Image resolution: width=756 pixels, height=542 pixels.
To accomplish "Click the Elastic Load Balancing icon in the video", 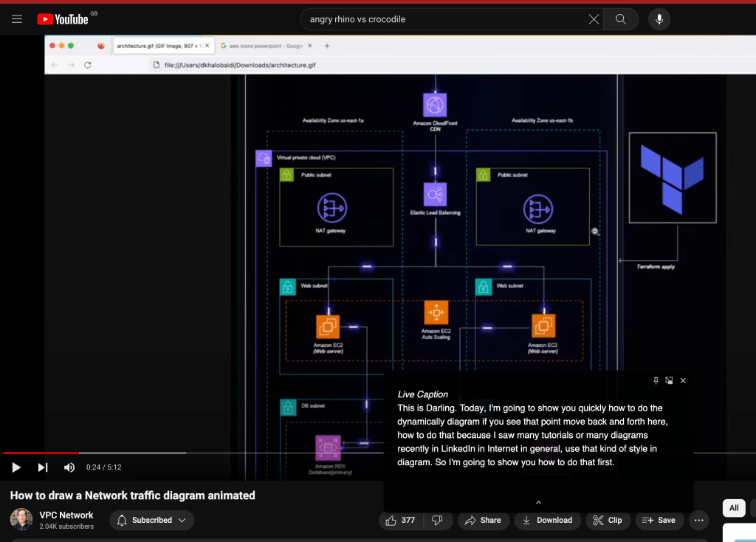I will [435, 195].
